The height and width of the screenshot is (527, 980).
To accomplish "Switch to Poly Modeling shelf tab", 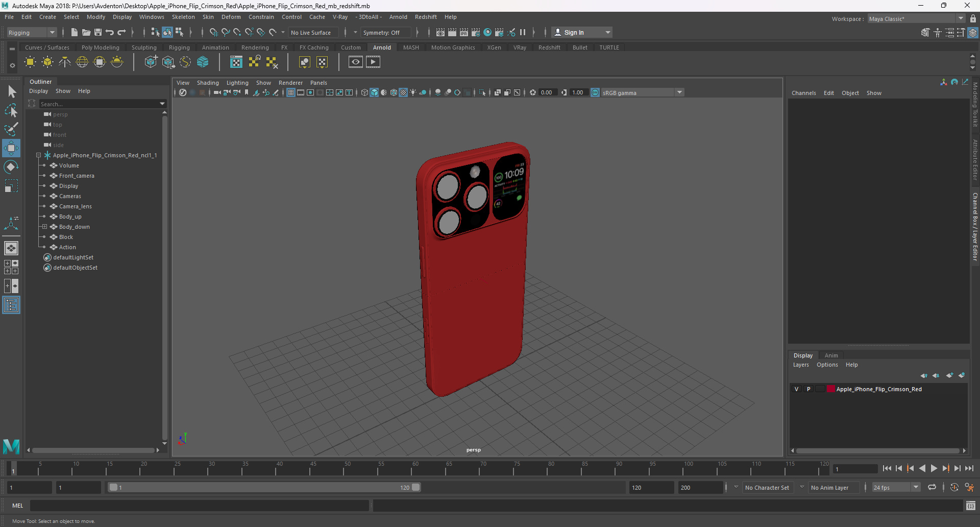I will (x=100, y=47).
